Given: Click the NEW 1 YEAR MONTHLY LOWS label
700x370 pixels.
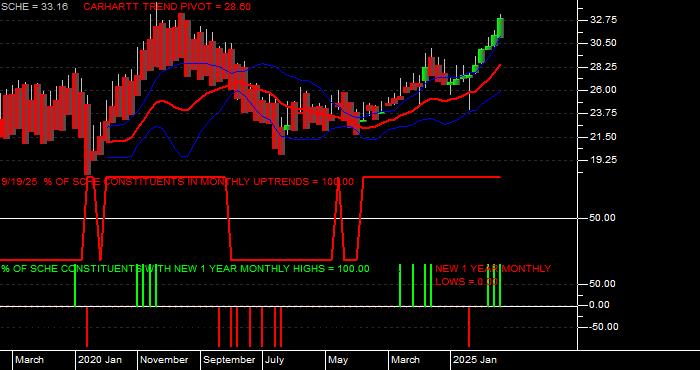Looking at the screenshot, I should click(493, 275).
